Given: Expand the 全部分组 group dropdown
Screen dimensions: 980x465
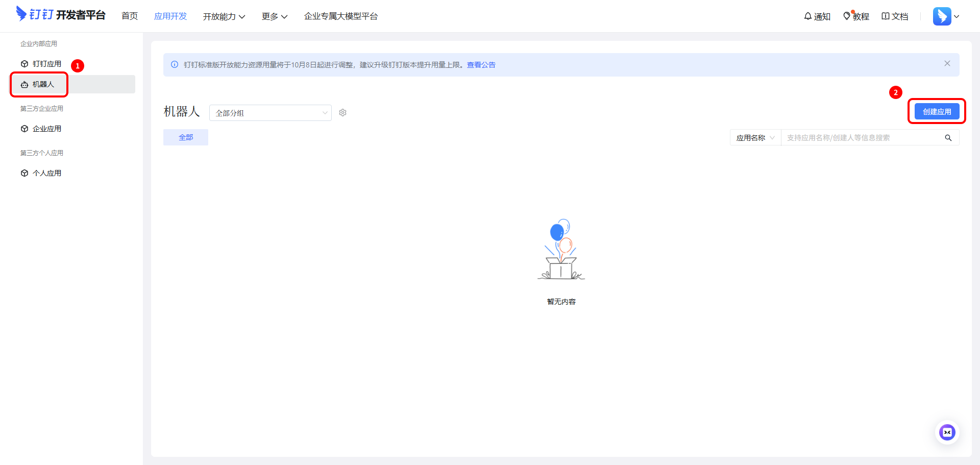Looking at the screenshot, I should (270, 113).
